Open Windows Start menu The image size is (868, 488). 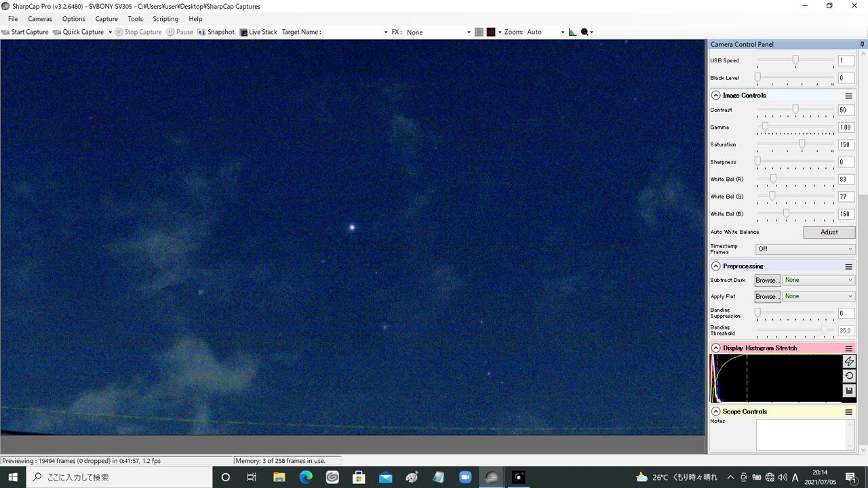13,477
